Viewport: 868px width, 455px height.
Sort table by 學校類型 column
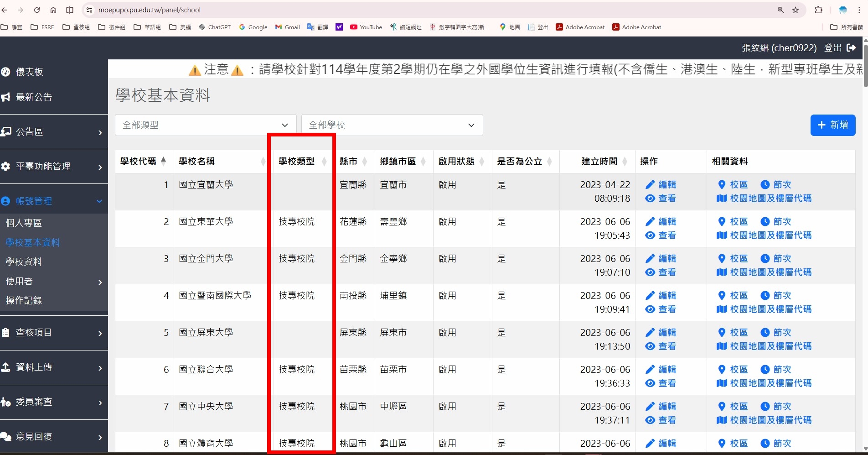click(302, 161)
